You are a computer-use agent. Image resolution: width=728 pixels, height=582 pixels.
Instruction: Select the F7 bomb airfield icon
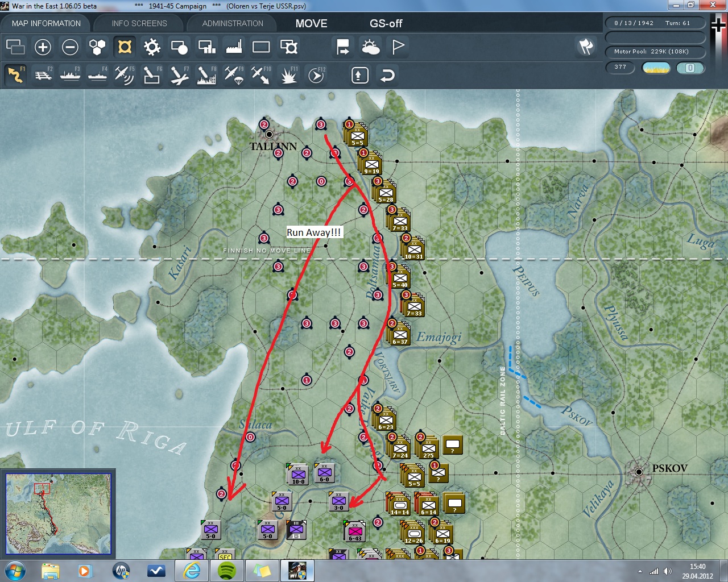tap(179, 75)
